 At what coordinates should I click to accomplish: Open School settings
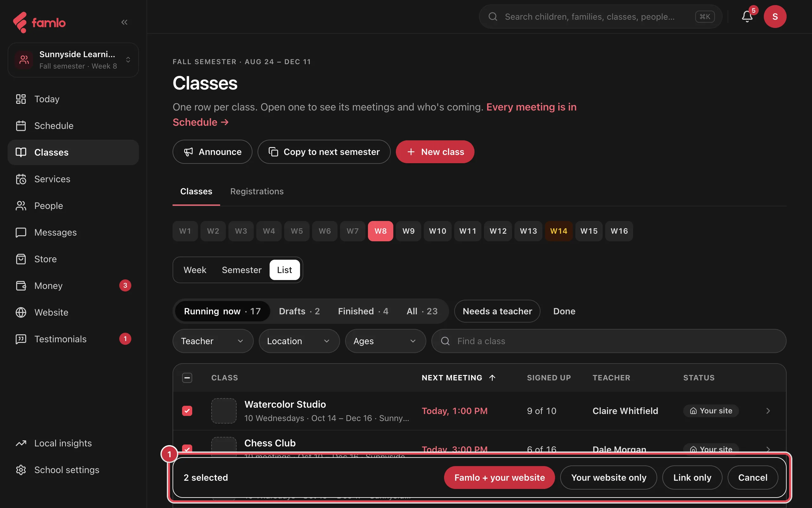pos(73,470)
